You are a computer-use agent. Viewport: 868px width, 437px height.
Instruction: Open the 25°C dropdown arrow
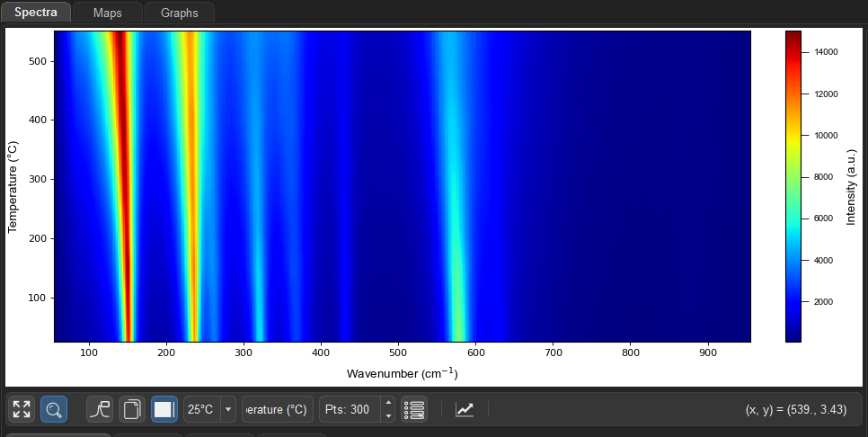tap(228, 410)
